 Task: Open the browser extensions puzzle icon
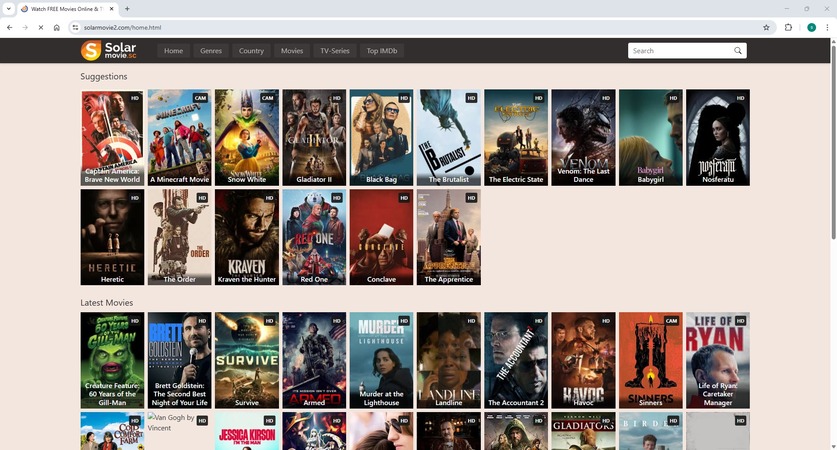pyautogui.click(x=788, y=27)
